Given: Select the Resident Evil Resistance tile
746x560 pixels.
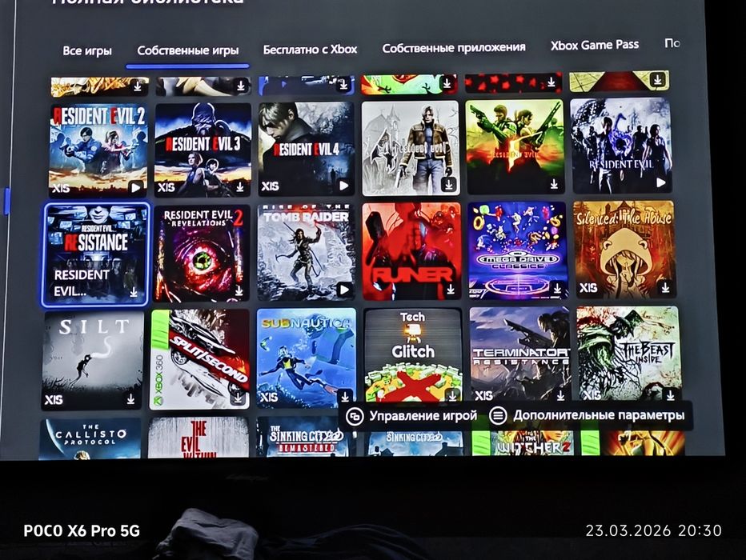Looking at the screenshot, I should (96, 255).
